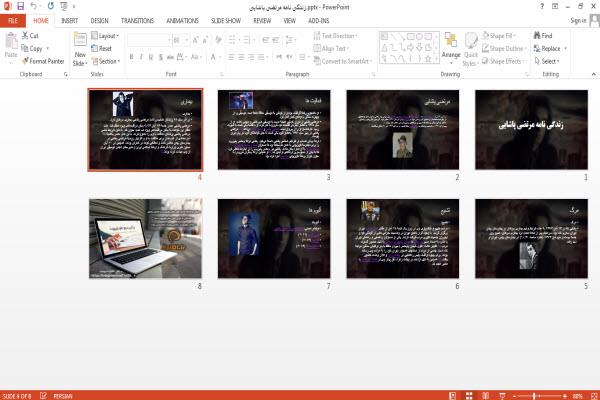Open the Section dropdown
The height and width of the screenshot is (400, 600).
click(x=106, y=61)
